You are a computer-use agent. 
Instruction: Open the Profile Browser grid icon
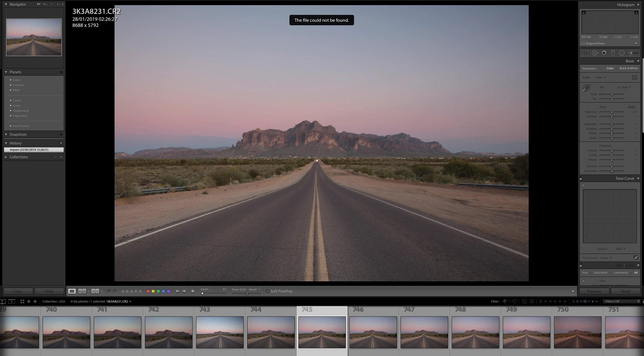click(x=634, y=77)
